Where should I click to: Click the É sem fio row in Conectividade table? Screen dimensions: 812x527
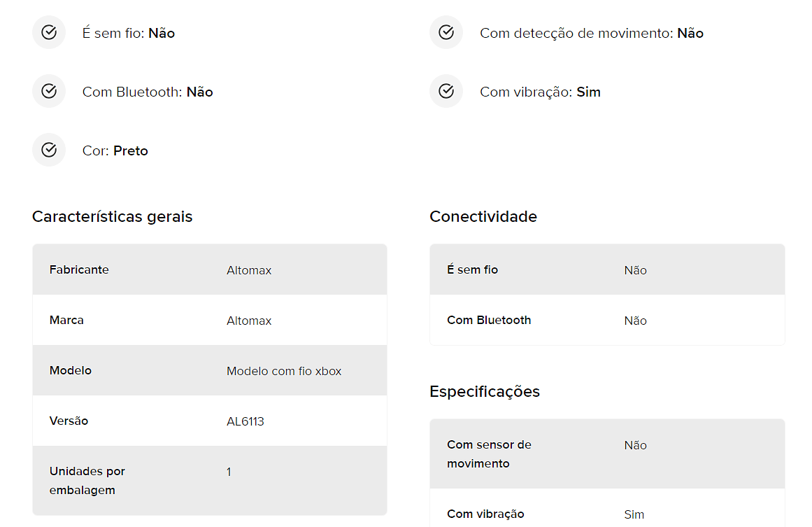pyautogui.click(x=608, y=269)
